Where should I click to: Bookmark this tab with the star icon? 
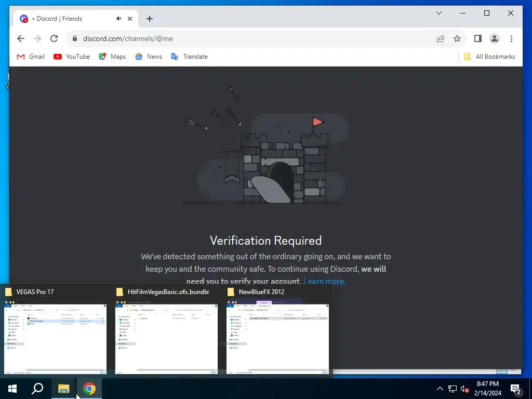click(x=457, y=38)
